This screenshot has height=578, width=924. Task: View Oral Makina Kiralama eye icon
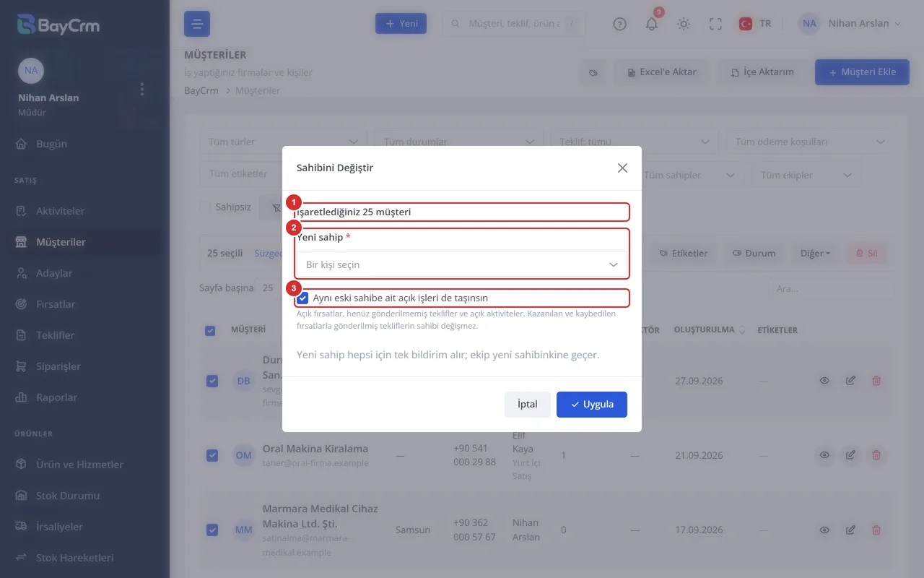824,455
